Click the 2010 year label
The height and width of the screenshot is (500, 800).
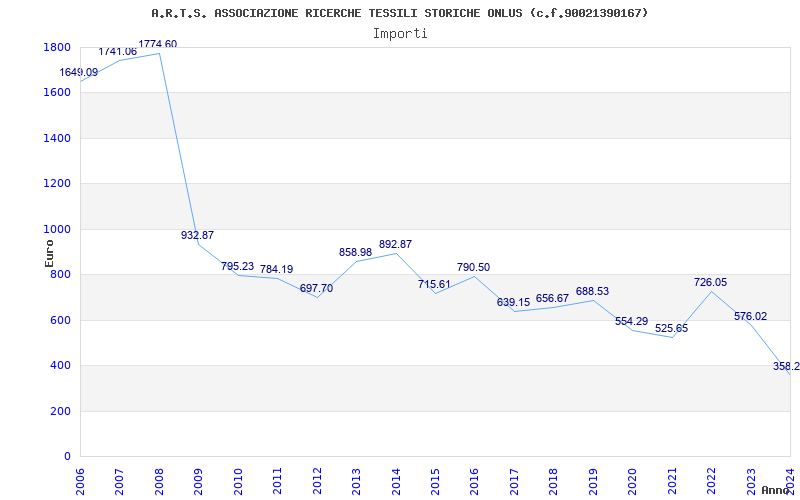(x=238, y=482)
